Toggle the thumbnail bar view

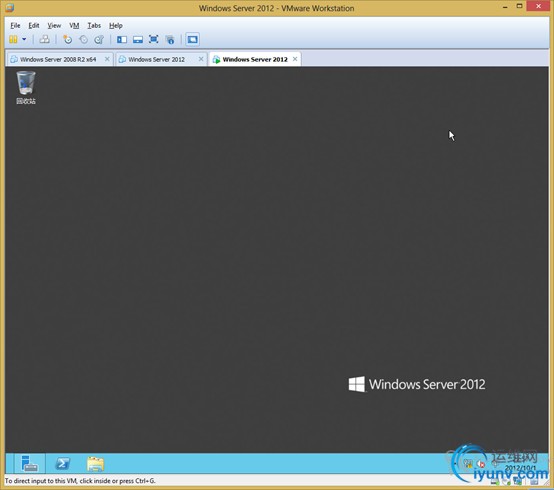coord(138,39)
